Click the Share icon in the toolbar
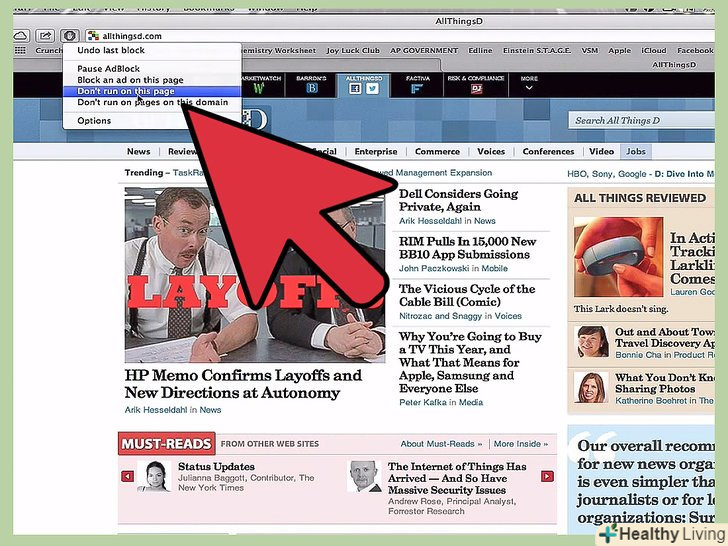Viewport: 728px width, 546px height. pos(45,36)
